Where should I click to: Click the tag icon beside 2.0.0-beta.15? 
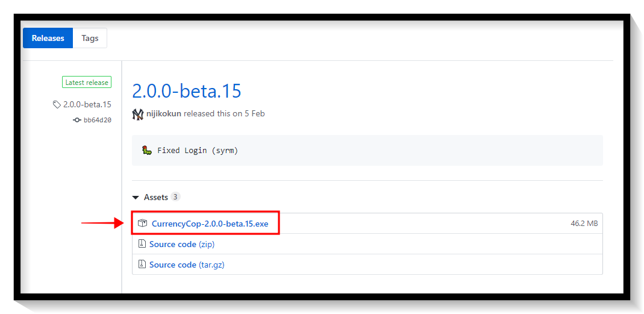point(57,104)
